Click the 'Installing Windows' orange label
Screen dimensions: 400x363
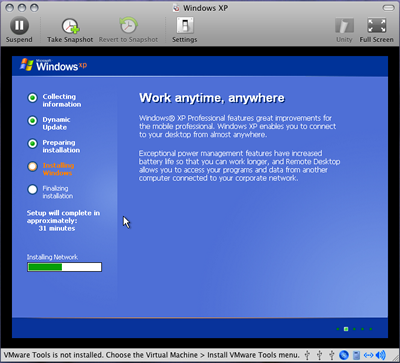pos(58,169)
